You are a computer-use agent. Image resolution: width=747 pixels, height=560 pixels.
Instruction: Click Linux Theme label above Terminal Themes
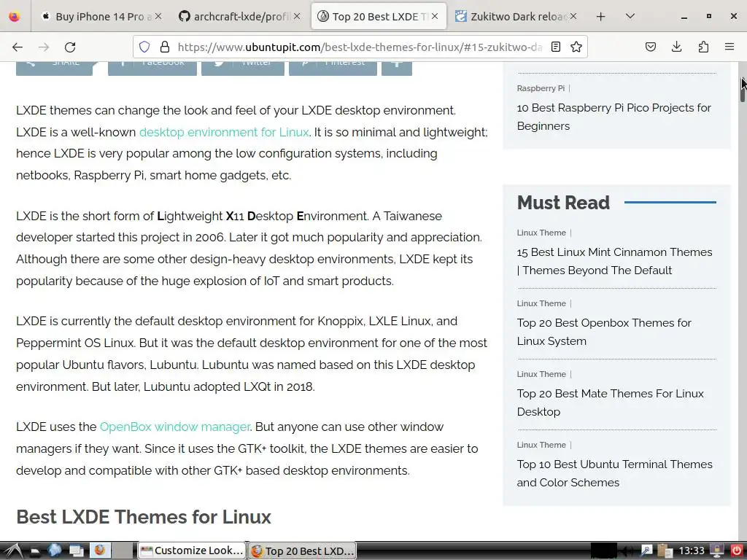541,445
